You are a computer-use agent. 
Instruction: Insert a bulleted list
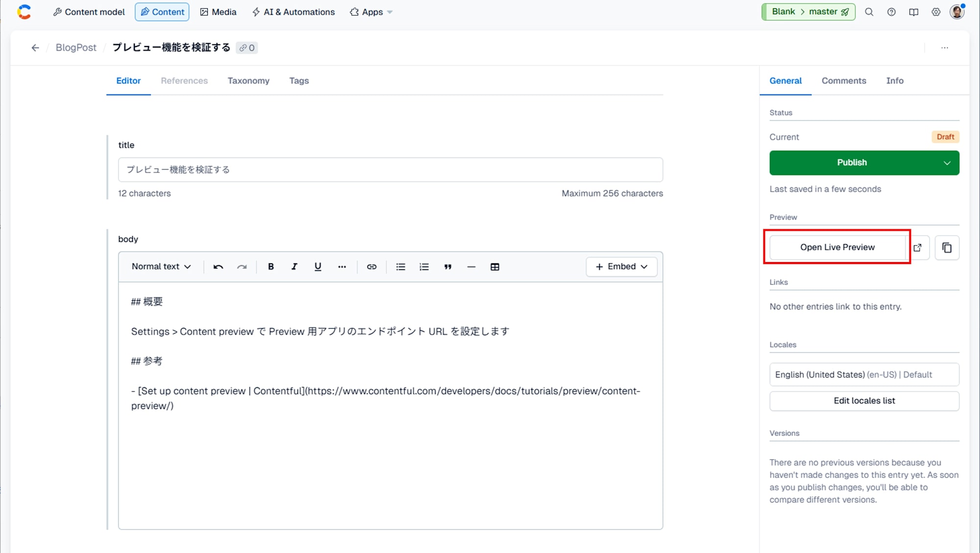click(x=400, y=266)
